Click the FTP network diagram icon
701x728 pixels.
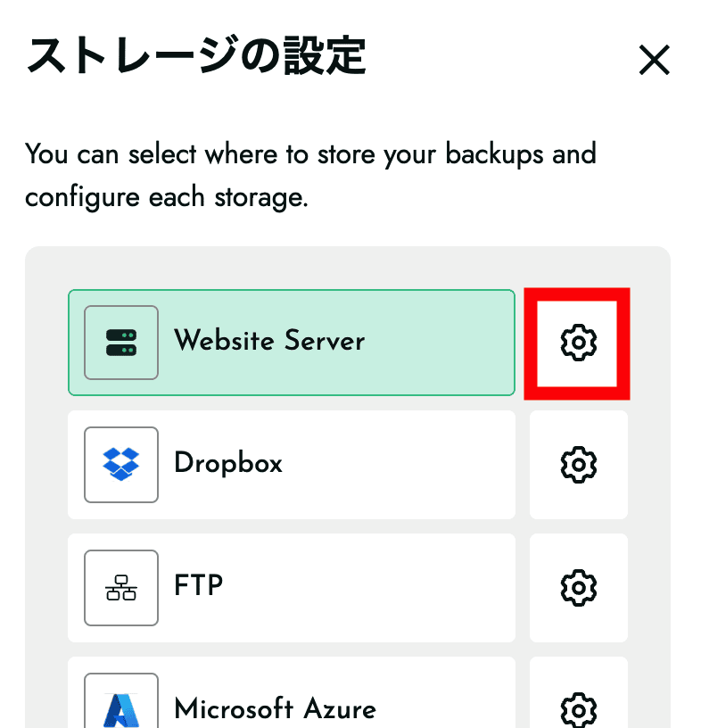pyautogui.click(x=121, y=588)
